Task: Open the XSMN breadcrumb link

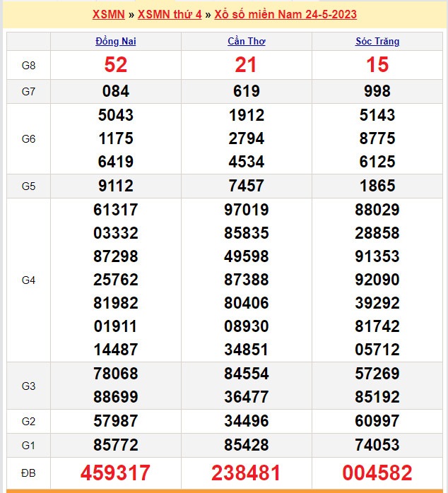Action: (108, 14)
